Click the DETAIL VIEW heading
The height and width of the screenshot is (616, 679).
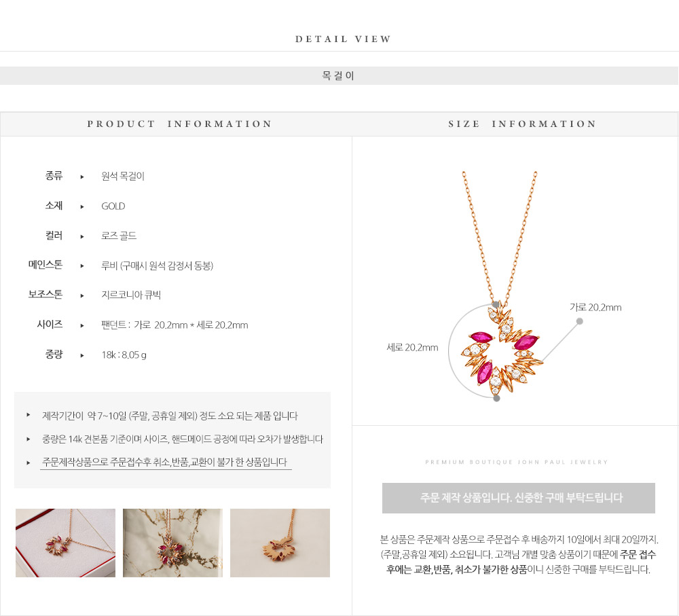coord(343,39)
